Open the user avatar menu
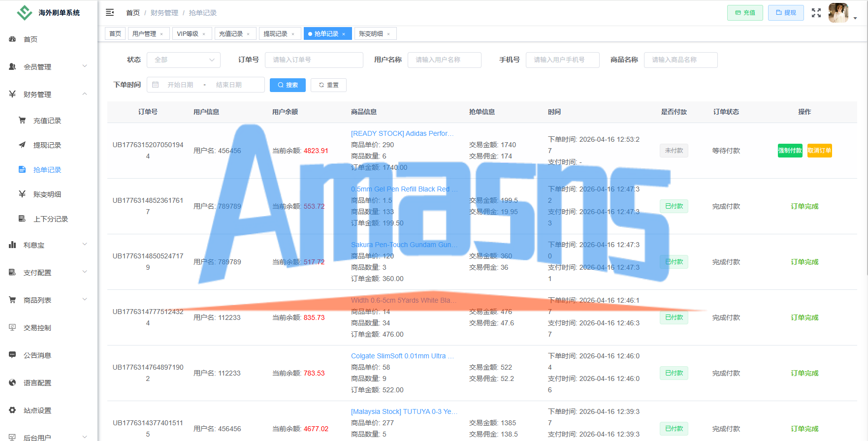The width and height of the screenshot is (868, 441). (x=838, y=13)
